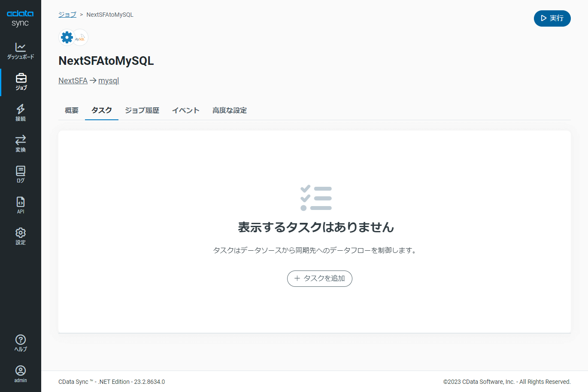
Task: Open the NextSFA source connection link
Action: point(73,81)
